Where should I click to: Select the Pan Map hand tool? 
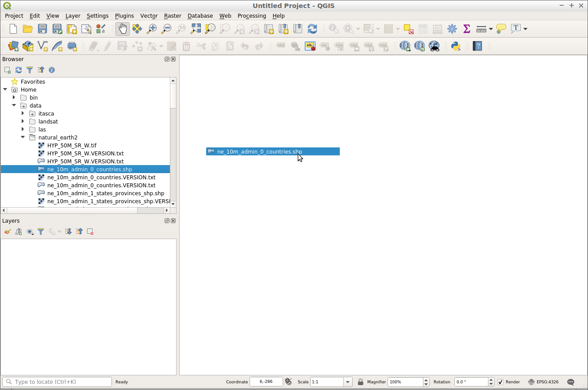[123, 29]
